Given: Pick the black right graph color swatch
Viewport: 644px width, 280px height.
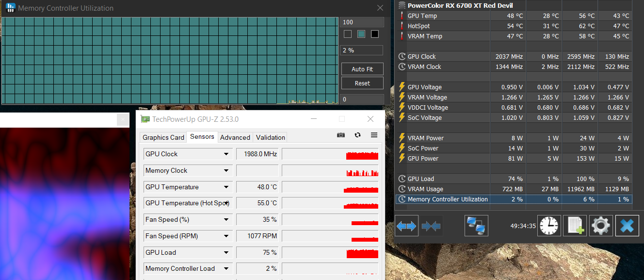Looking at the screenshot, I should pyautogui.click(x=374, y=34).
